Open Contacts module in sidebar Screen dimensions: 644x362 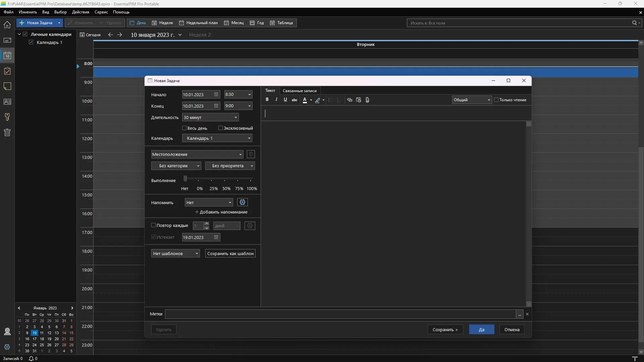click(7, 102)
